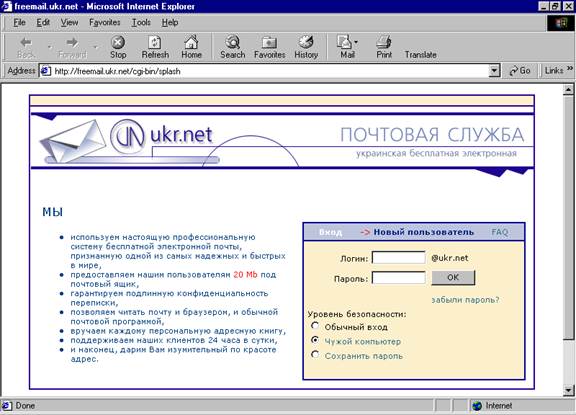The image size is (576, 415).
Task: Click the vertical scrollbar down arrow
Action: 568,390
